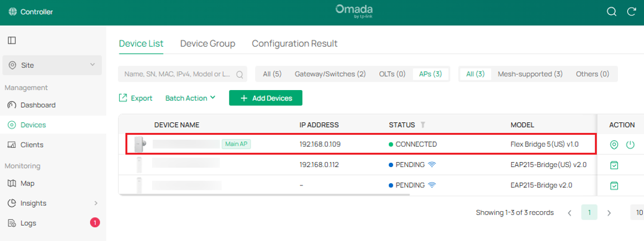Click IP ADDRESS column header
644x241 pixels.
(319, 125)
